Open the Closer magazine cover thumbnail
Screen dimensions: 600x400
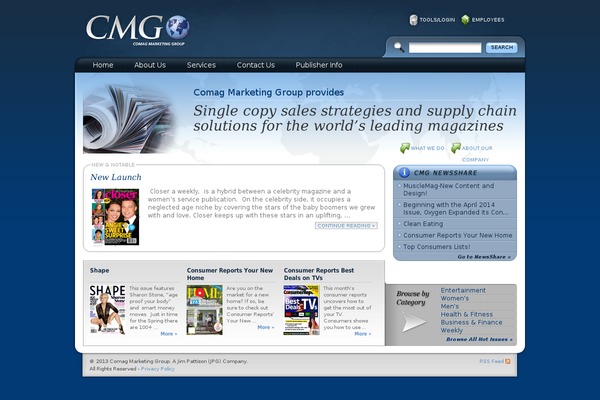(x=115, y=217)
